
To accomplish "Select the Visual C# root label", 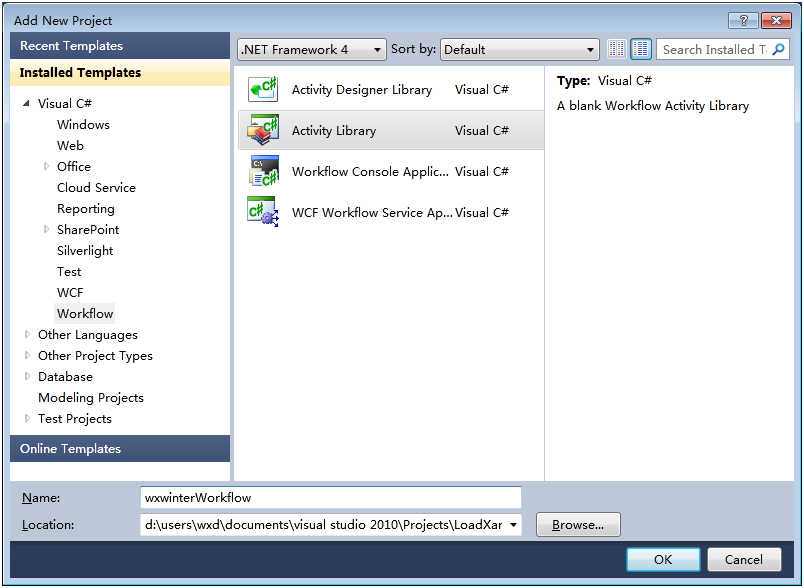I will click(65, 104).
